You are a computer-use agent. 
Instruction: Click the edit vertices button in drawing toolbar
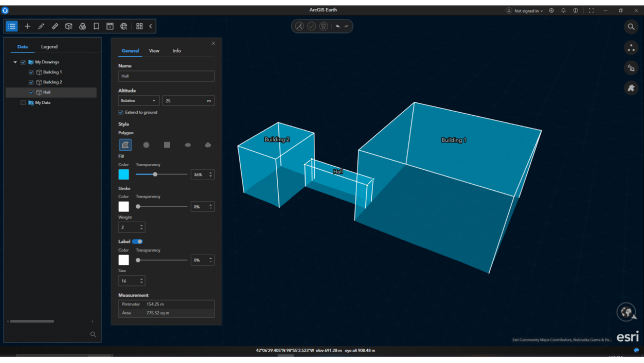pos(299,26)
